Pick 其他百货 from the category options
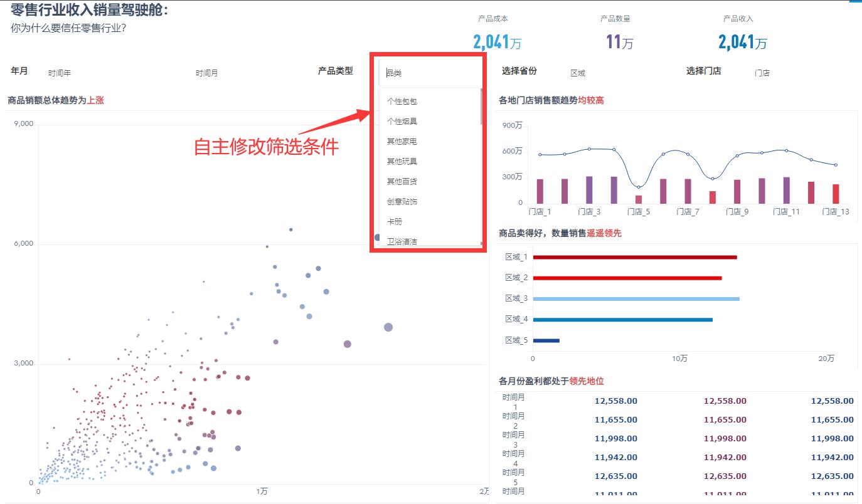The image size is (862, 504). [x=402, y=181]
